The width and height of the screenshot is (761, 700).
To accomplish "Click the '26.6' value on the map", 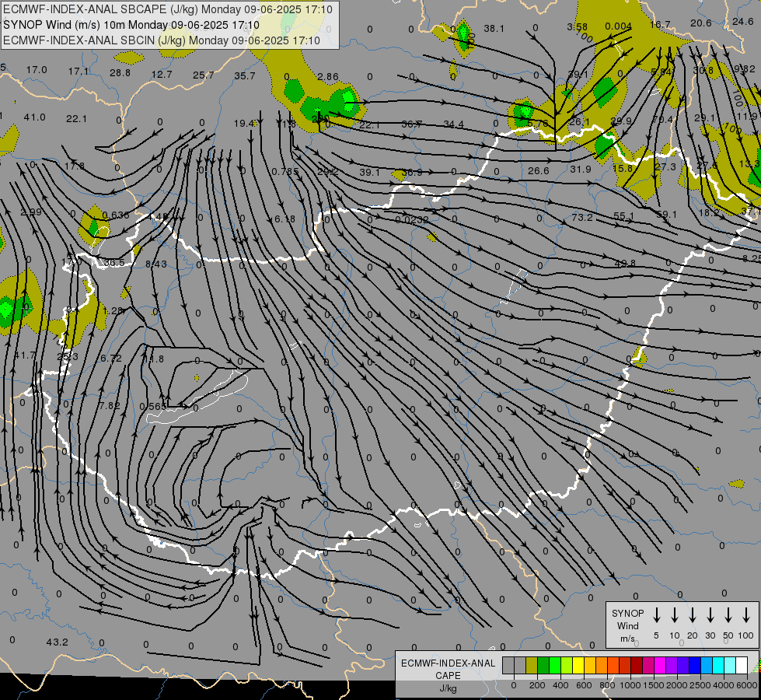I will point(539,171).
